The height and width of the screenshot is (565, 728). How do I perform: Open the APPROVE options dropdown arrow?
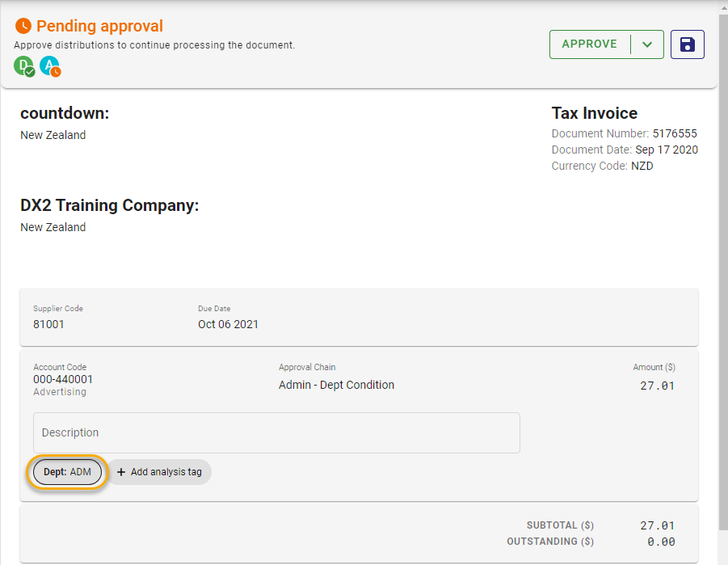[648, 44]
